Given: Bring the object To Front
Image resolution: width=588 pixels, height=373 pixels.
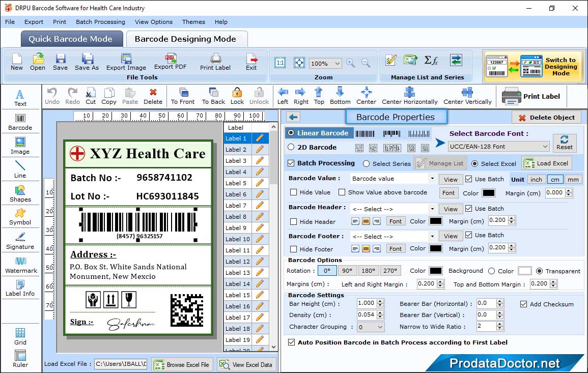Looking at the screenshot, I should 183,96.
